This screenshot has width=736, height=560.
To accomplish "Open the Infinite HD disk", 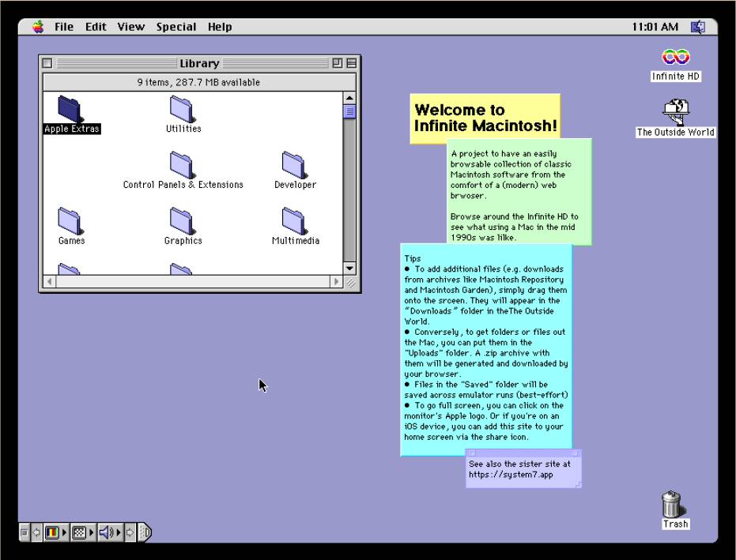I will pos(674,57).
